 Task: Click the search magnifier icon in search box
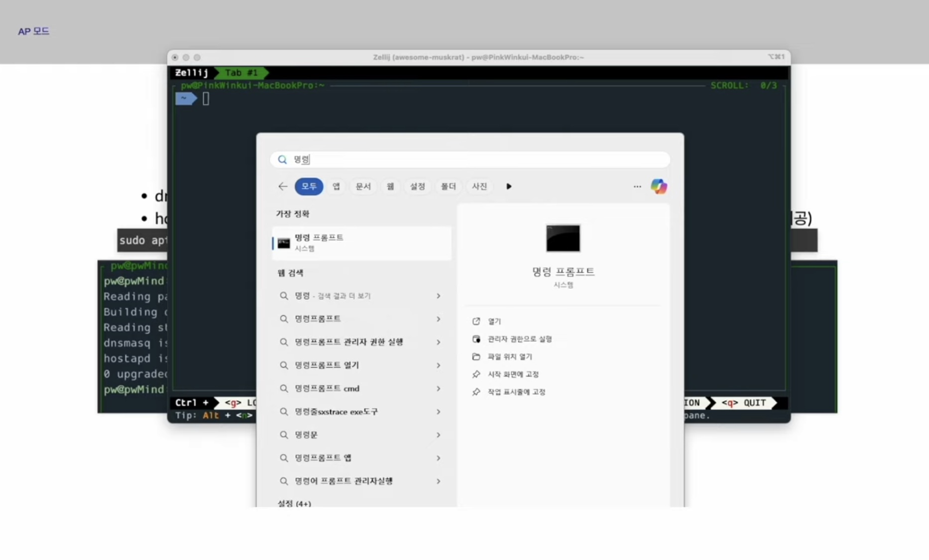click(282, 160)
